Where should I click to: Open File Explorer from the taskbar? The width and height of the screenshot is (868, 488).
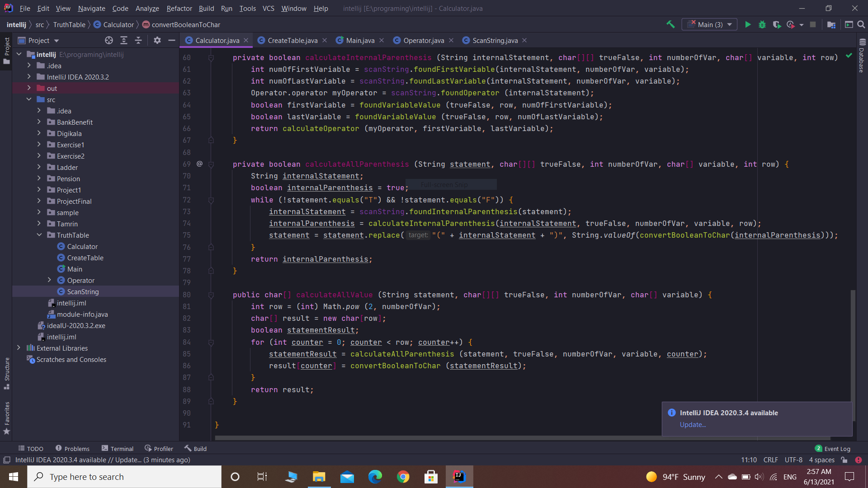click(319, 477)
